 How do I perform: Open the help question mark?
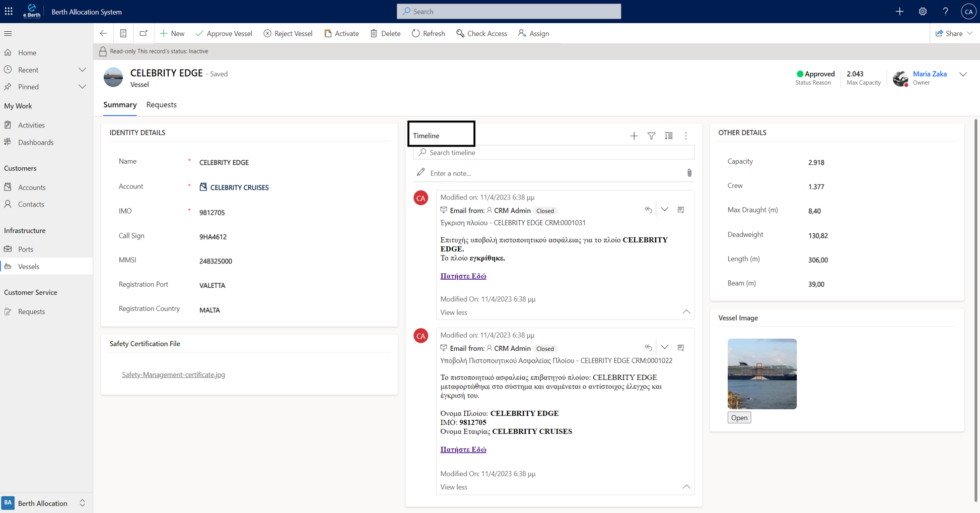pyautogui.click(x=945, y=11)
